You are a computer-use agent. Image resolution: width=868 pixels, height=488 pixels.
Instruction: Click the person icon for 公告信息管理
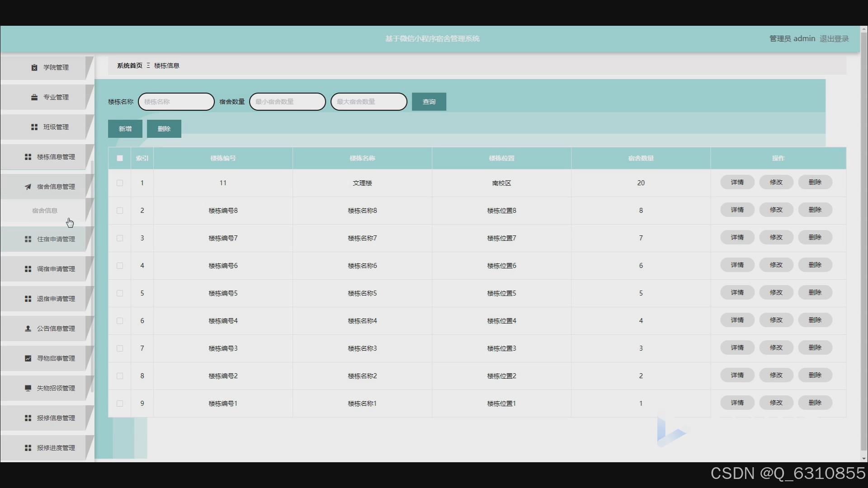(x=28, y=328)
